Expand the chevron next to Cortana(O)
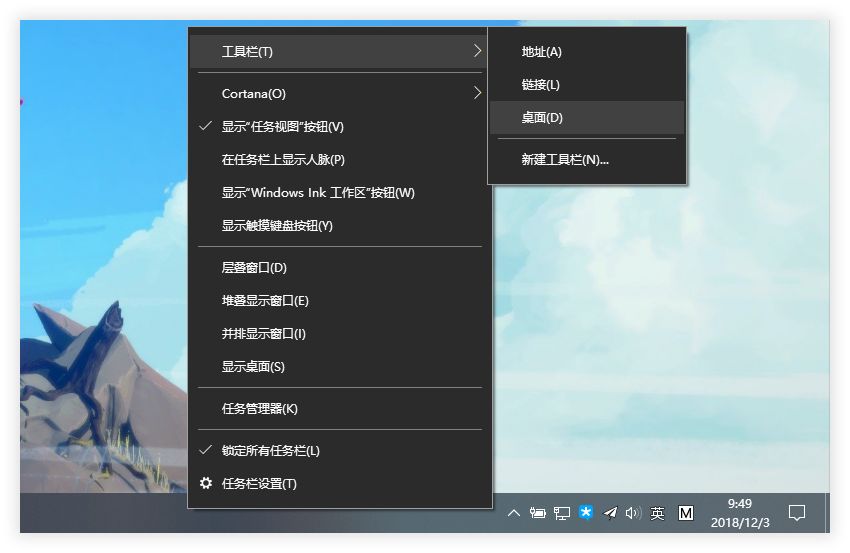The height and width of the screenshot is (553, 850). [477, 93]
